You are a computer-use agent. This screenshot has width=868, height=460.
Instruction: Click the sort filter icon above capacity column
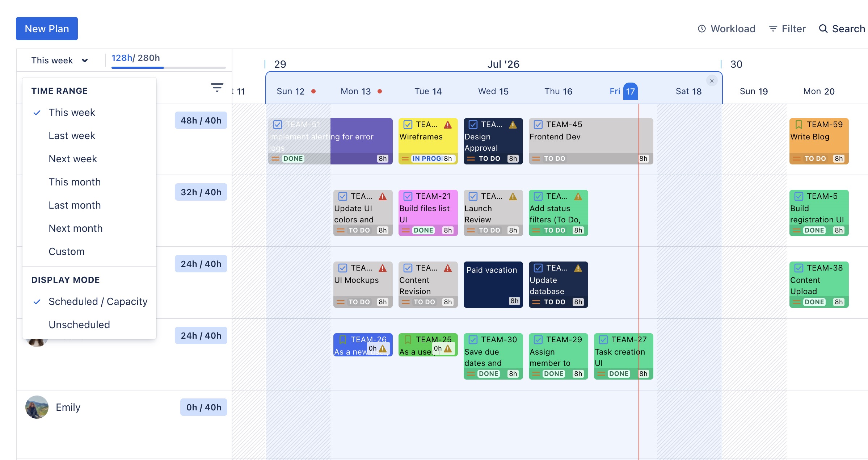(x=217, y=87)
